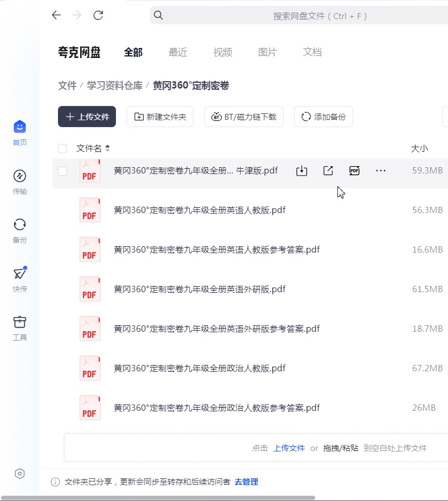Go back with the left arrow

click(x=56, y=15)
